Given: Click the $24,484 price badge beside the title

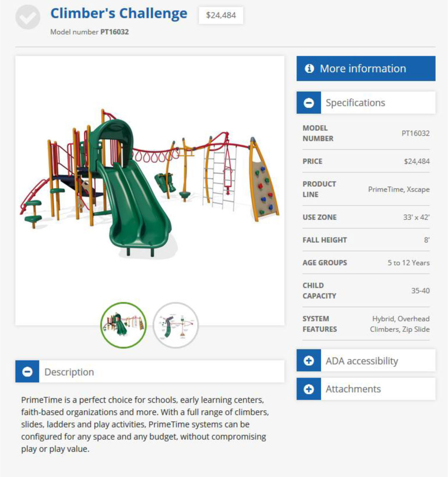Looking at the screenshot, I should tap(221, 15).
